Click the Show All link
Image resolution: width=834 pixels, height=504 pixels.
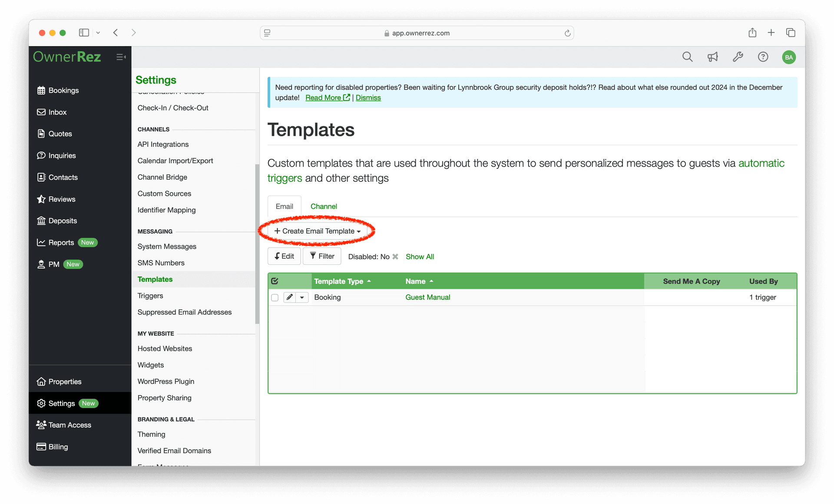coord(420,257)
